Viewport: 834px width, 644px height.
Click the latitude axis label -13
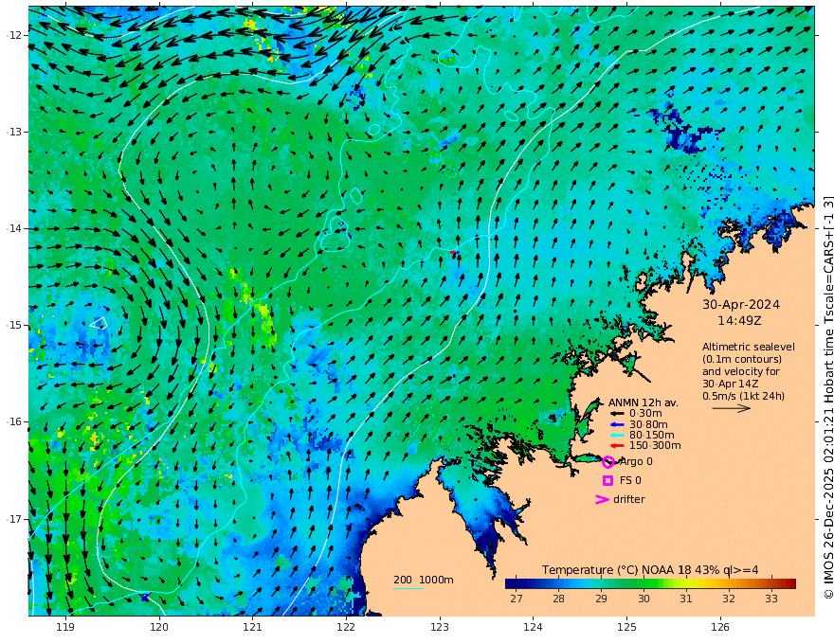coord(14,132)
